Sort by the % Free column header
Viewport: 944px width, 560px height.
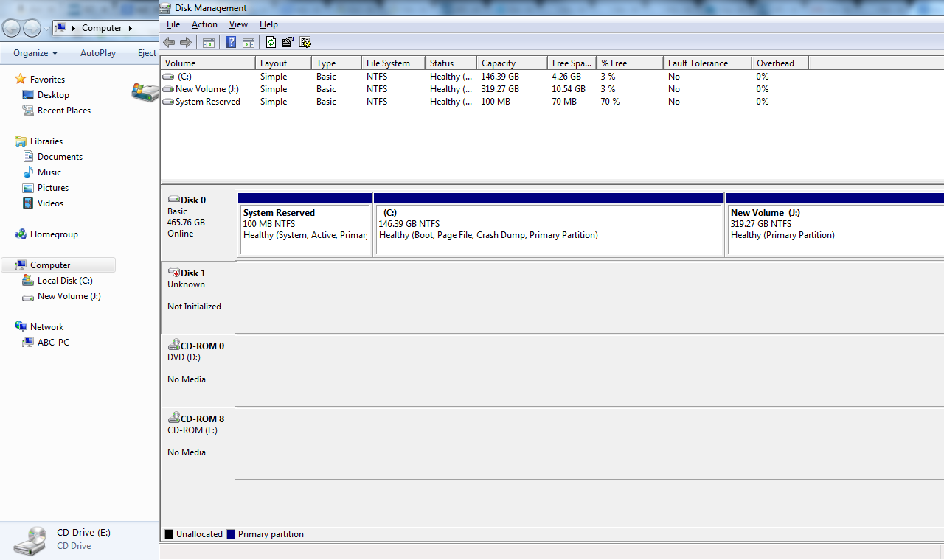(629, 63)
